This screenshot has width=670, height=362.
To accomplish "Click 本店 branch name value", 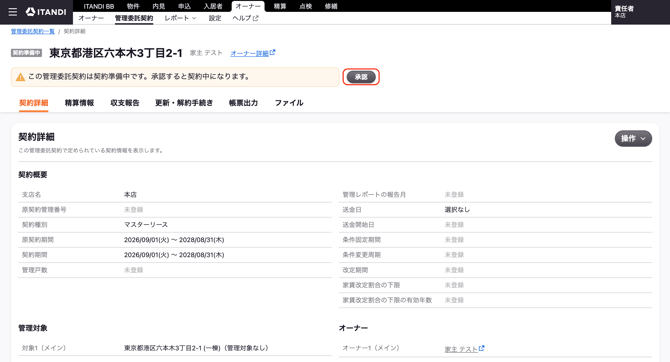I will point(130,195).
